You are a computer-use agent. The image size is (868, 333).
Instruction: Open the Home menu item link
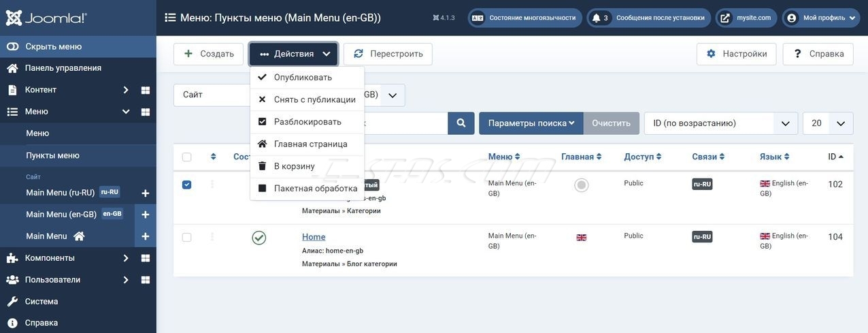click(x=314, y=237)
